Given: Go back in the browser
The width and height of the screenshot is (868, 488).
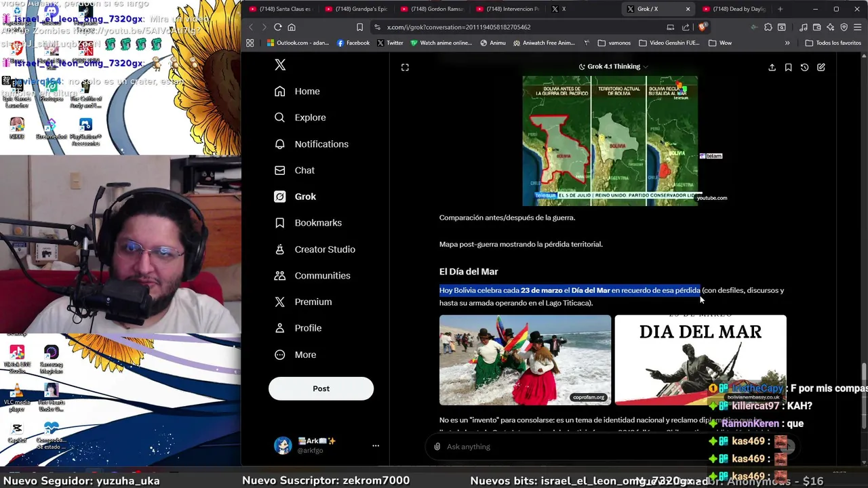Looking at the screenshot, I should point(250,27).
